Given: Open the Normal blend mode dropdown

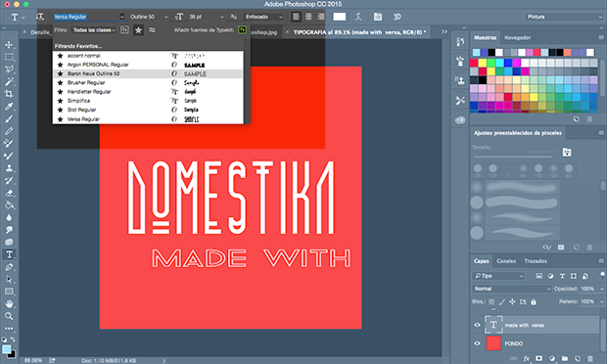Looking at the screenshot, I should click(x=511, y=289).
